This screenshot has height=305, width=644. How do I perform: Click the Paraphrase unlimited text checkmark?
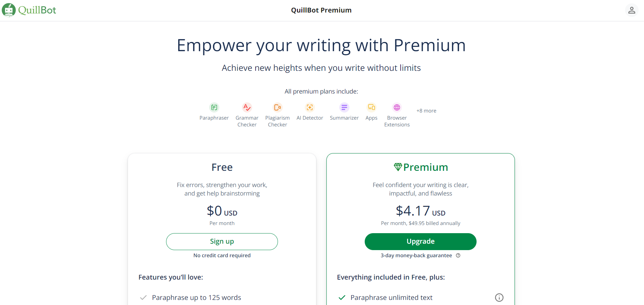pyautogui.click(x=342, y=298)
